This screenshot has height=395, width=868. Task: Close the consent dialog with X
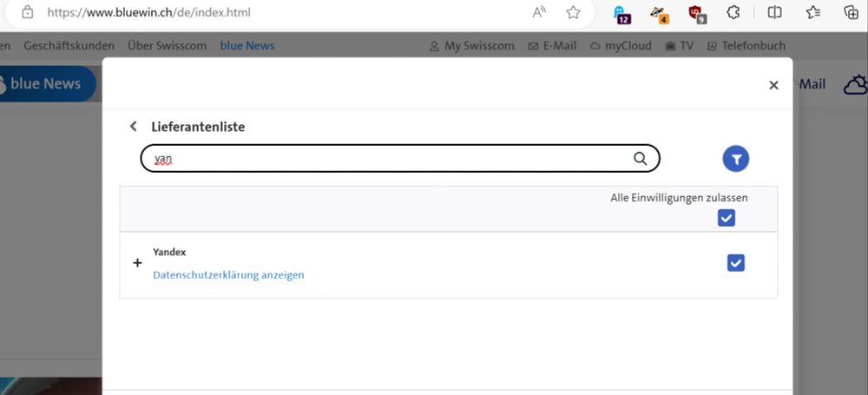pos(773,85)
